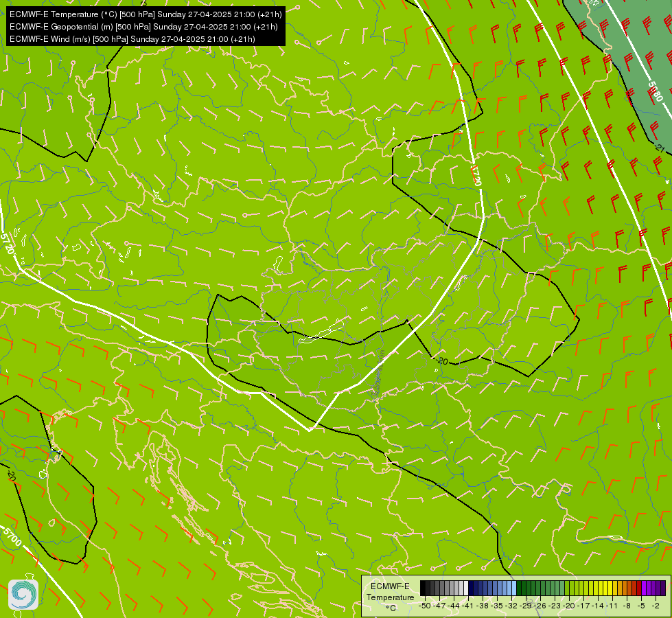This screenshot has width=672, height=618.
Task: Click the -5 value on the legend
Action: click(x=641, y=606)
